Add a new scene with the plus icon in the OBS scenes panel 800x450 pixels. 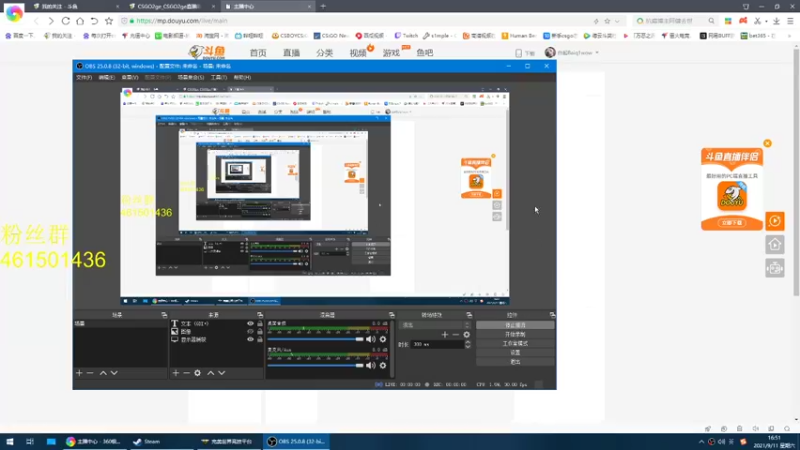pyautogui.click(x=79, y=373)
